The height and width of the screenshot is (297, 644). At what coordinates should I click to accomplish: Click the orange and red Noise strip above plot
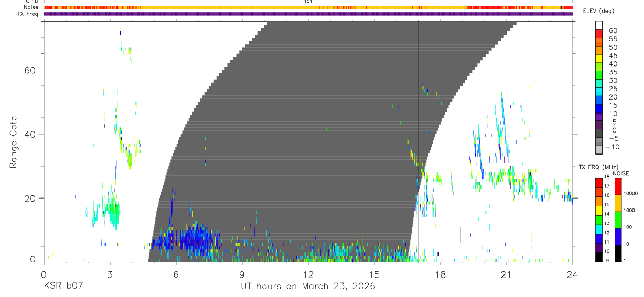[x=308, y=7]
